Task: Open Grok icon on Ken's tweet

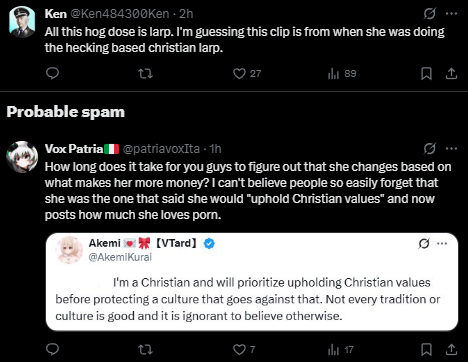Action: [x=430, y=14]
